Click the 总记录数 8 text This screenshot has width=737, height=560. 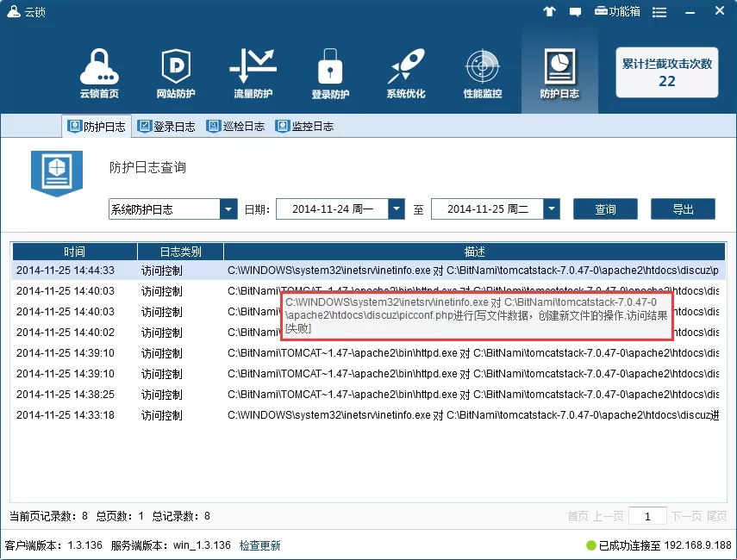point(181,516)
